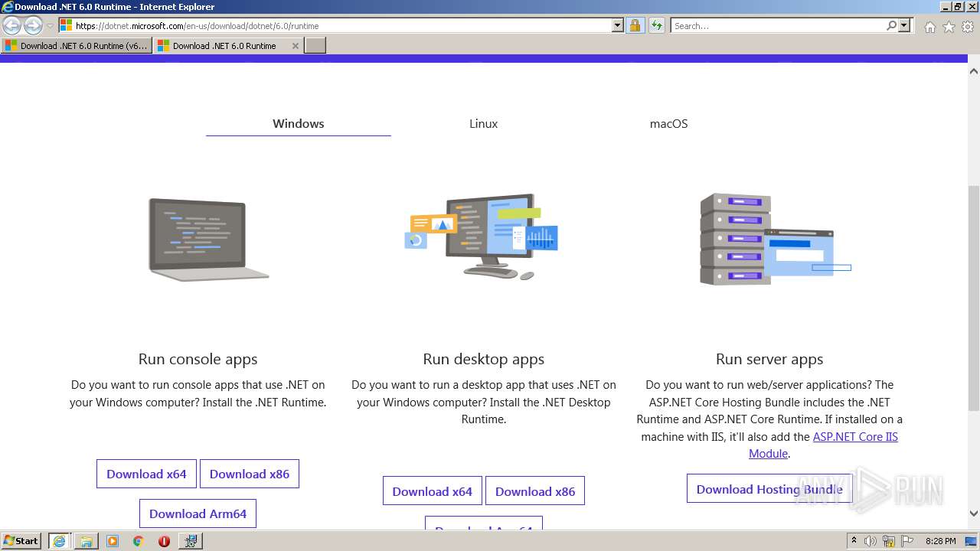Click the browser Forward arrow button

[33, 25]
